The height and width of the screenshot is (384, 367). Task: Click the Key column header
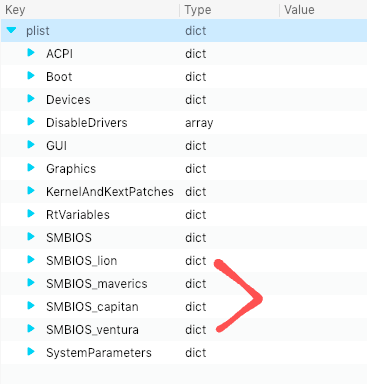click(x=15, y=10)
